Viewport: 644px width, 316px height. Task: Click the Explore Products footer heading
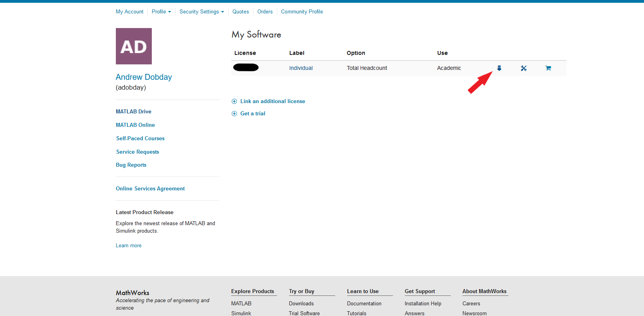253,291
